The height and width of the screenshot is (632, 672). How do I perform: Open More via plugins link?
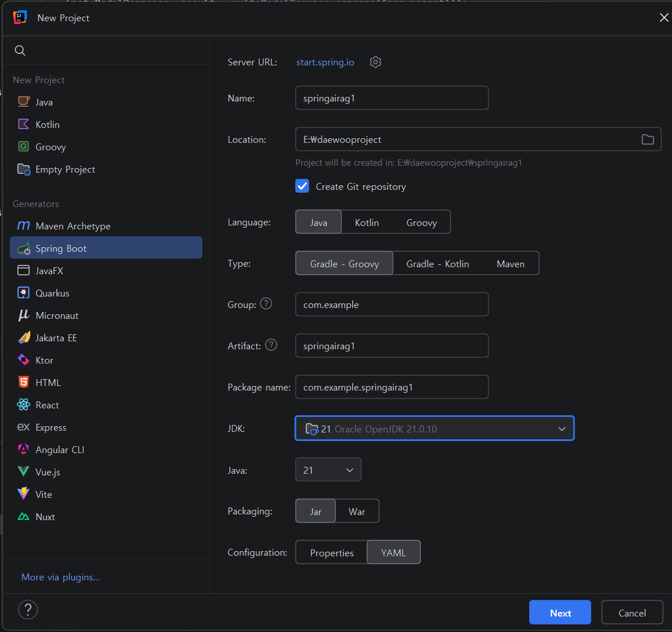(x=60, y=577)
